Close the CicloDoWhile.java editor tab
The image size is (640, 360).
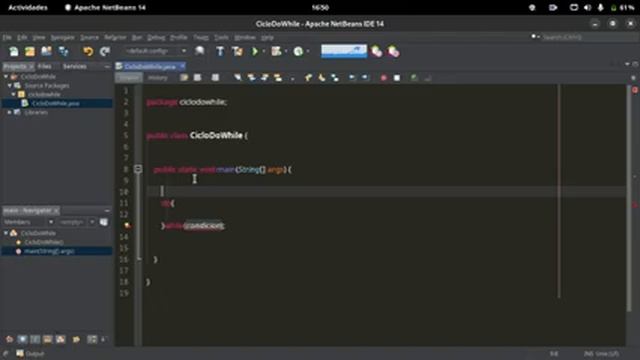[182, 66]
